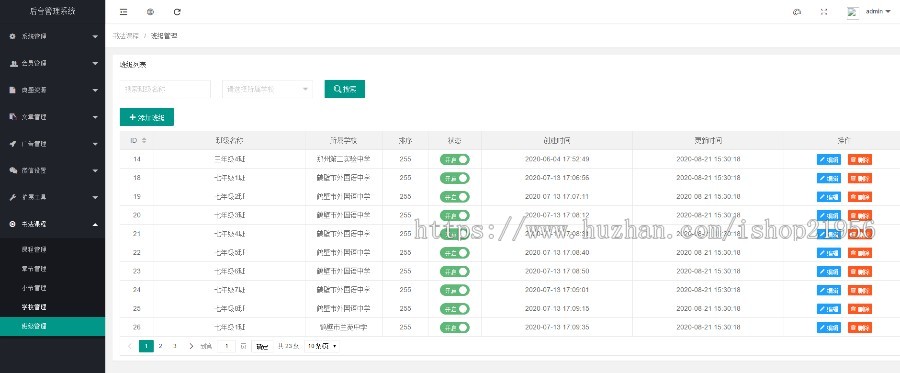Edit the row with ID 19
Image resolution: width=900 pixels, height=373 pixels.
coord(829,197)
